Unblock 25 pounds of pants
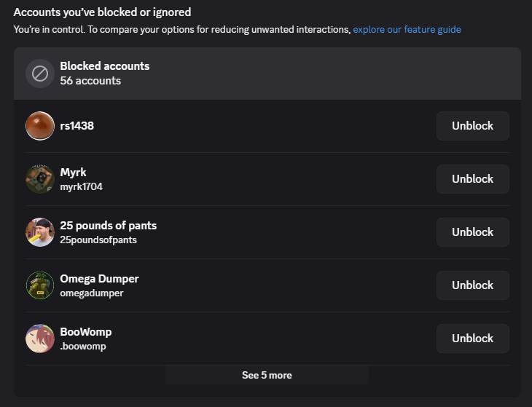532x407 pixels. coord(472,232)
